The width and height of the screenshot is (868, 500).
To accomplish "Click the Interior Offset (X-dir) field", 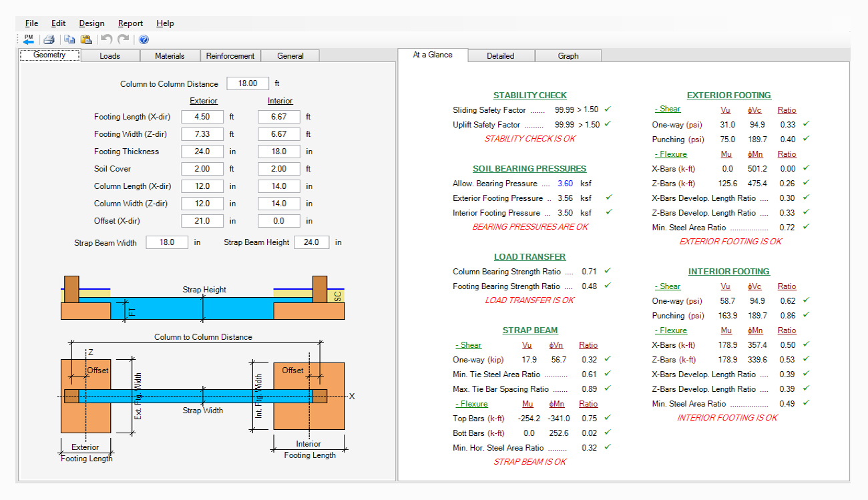I will pyautogui.click(x=278, y=221).
